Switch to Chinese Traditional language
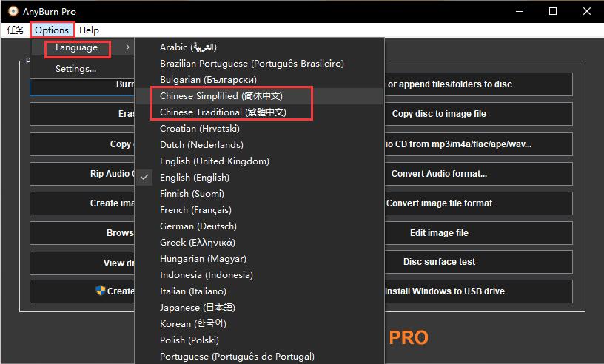Viewport: 604px width, 364px height. (x=259, y=112)
